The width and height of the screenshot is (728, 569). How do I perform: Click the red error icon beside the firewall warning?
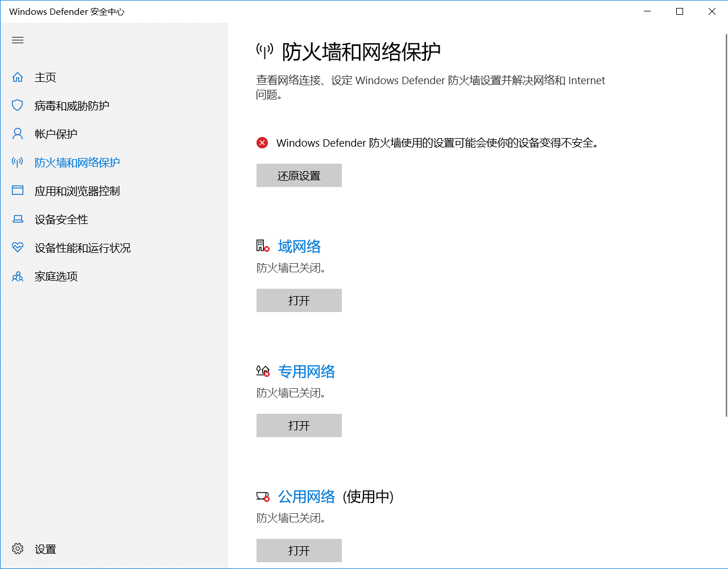click(262, 143)
